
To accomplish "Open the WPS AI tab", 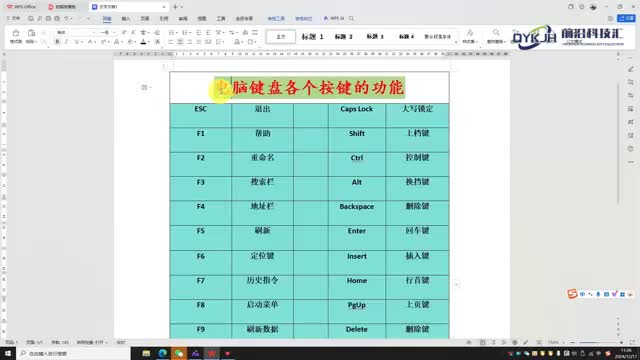I will tap(334, 18).
